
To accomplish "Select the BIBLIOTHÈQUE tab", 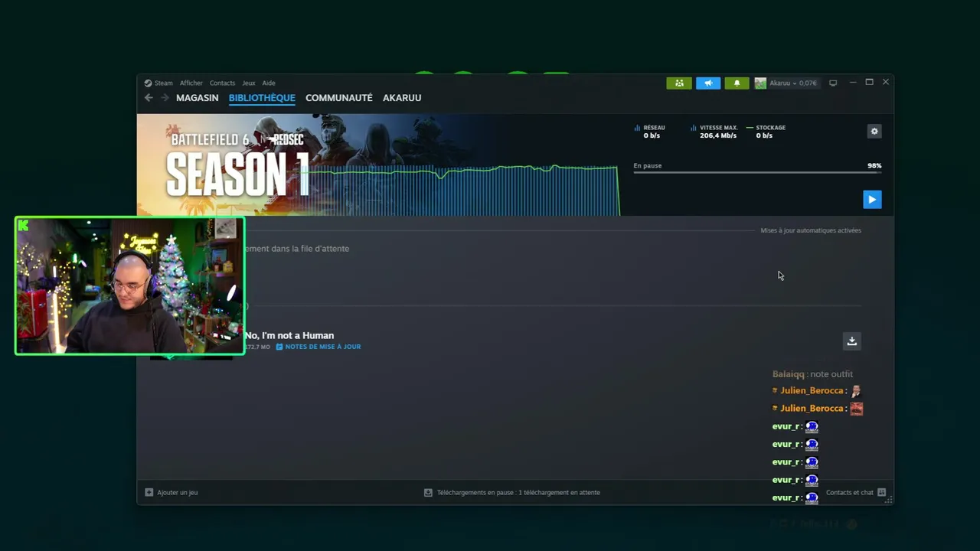I will pyautogui.click(x=262, y=98).
